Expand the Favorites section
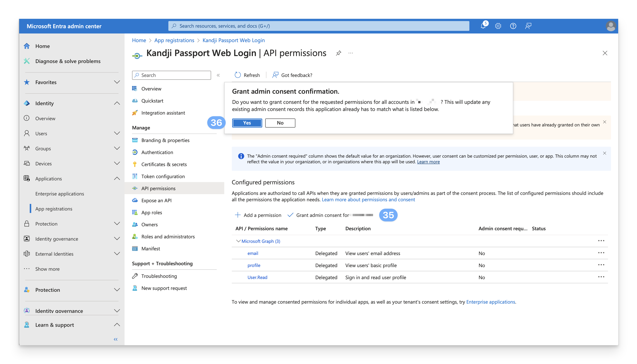The image size is (637, 364). pos(117,82)
